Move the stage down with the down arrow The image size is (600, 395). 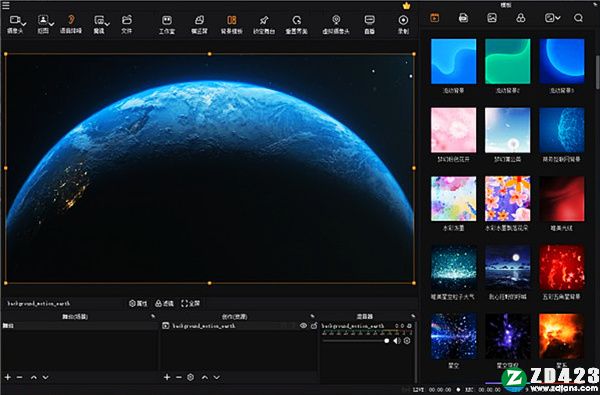[x=45, y=377]
